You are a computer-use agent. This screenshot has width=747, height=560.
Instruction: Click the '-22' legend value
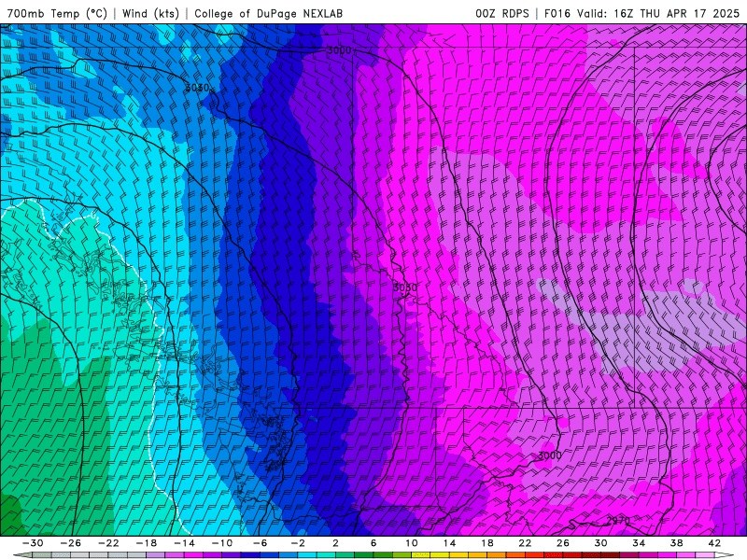108,543
